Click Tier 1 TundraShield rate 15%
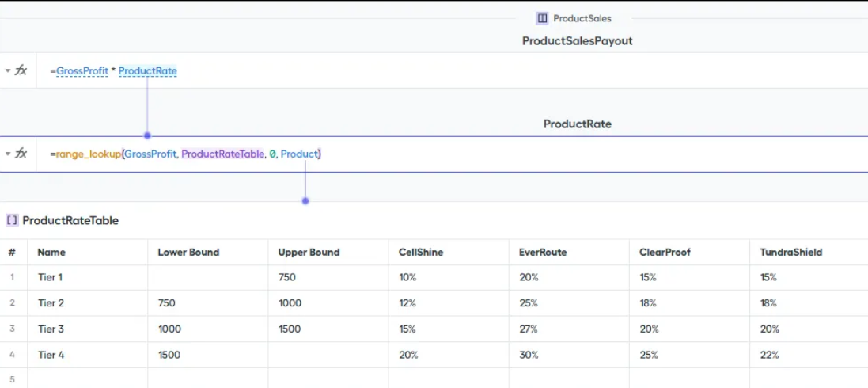The image size is (868, 388). coord(809,277)
